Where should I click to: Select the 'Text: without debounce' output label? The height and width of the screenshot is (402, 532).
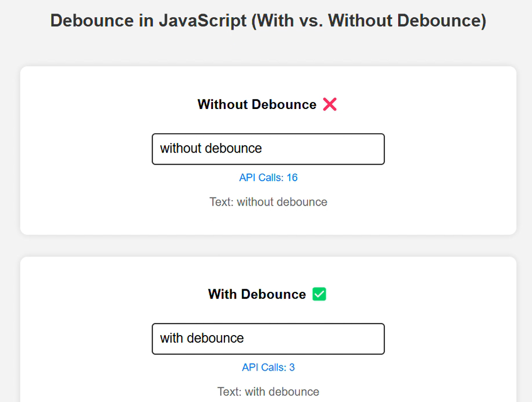click(x=268, y=202)
